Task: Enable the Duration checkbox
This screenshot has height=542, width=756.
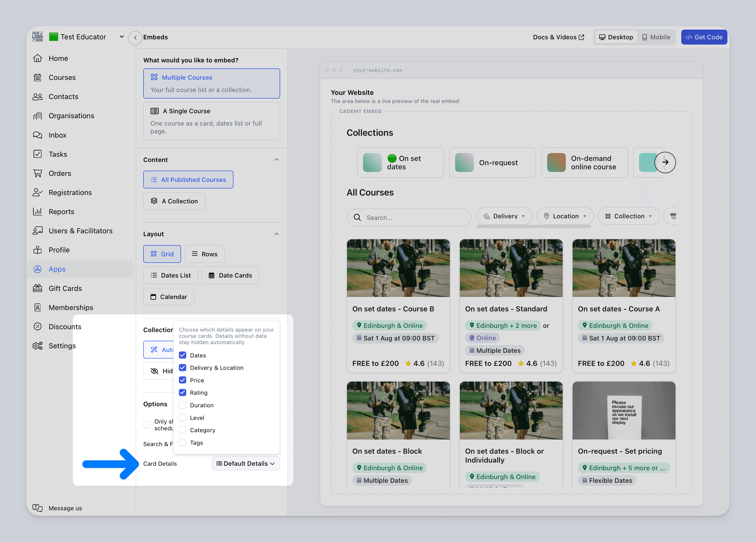Action: pyautogui.click(x=183, y=405)
